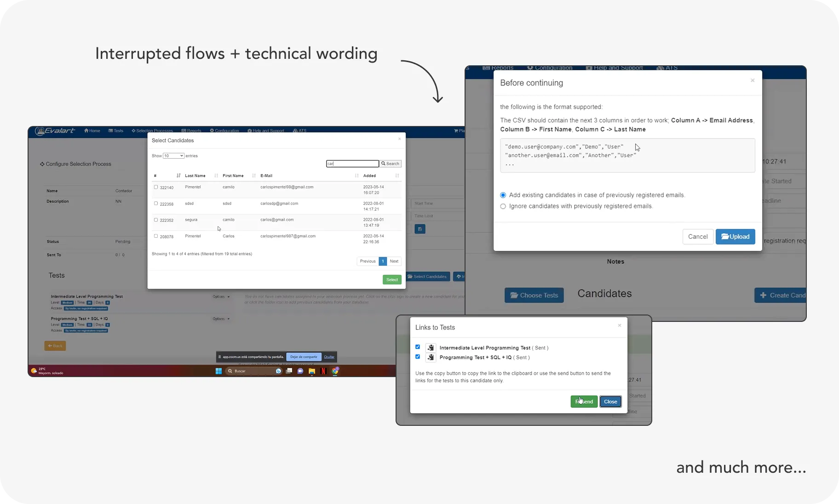The width and height of the screenshot is (839, 504).
Task: Click the Create Candidate button
Action: click(781, 295)
